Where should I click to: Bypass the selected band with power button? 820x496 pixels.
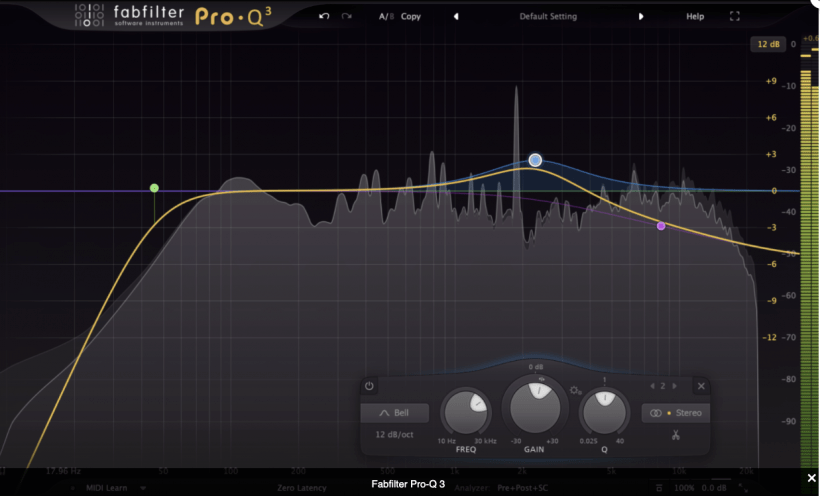(369, 386)
